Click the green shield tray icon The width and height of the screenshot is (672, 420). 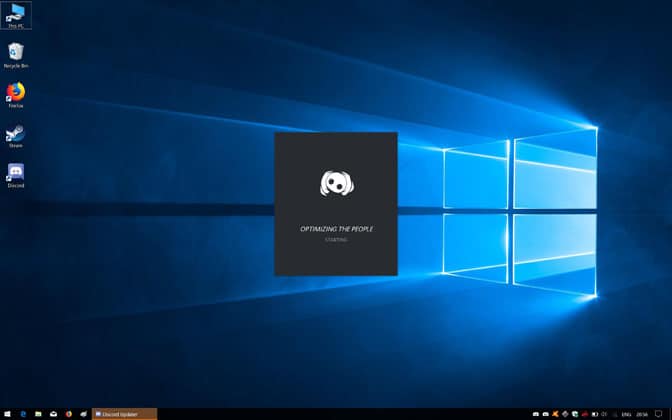pyautogui.click(x=575, y=414)
